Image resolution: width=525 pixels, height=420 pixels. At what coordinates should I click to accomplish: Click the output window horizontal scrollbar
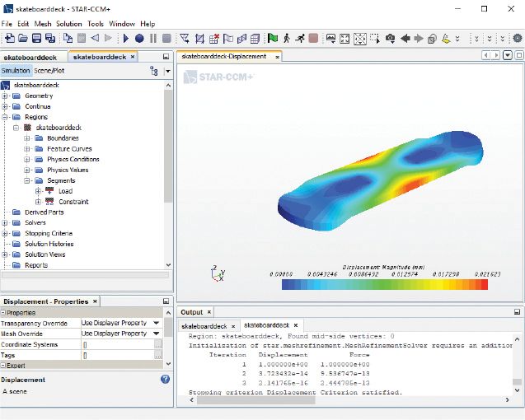coord(256,400)
